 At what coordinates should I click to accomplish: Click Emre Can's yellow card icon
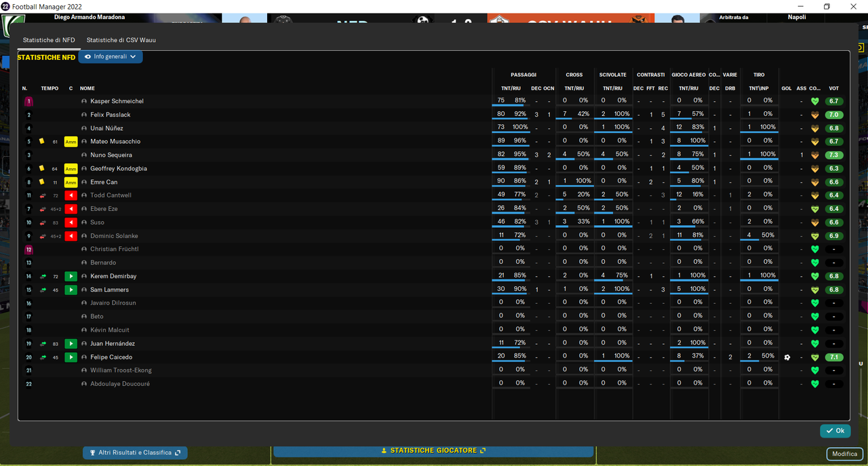pos(41,182)
